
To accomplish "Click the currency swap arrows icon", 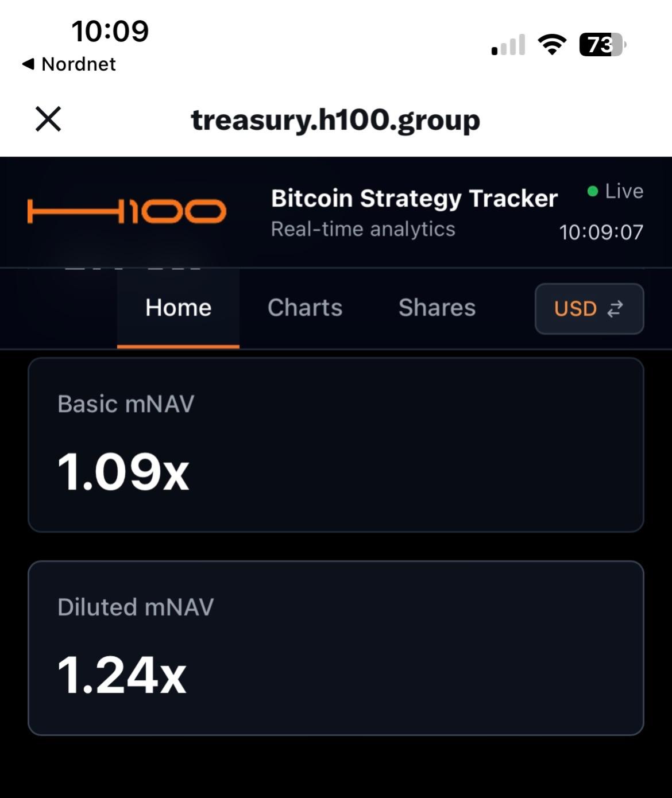I will click(x=616, y=309).
